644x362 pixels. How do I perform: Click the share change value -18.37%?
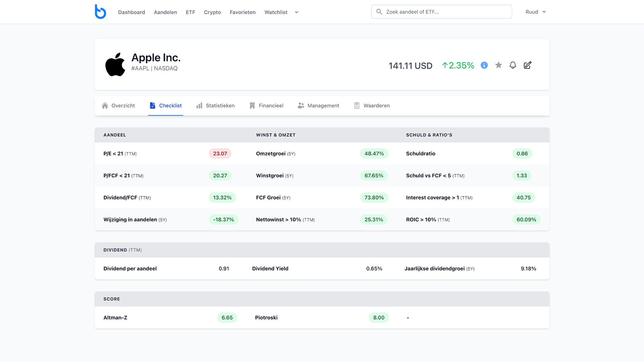pos(223,220)
